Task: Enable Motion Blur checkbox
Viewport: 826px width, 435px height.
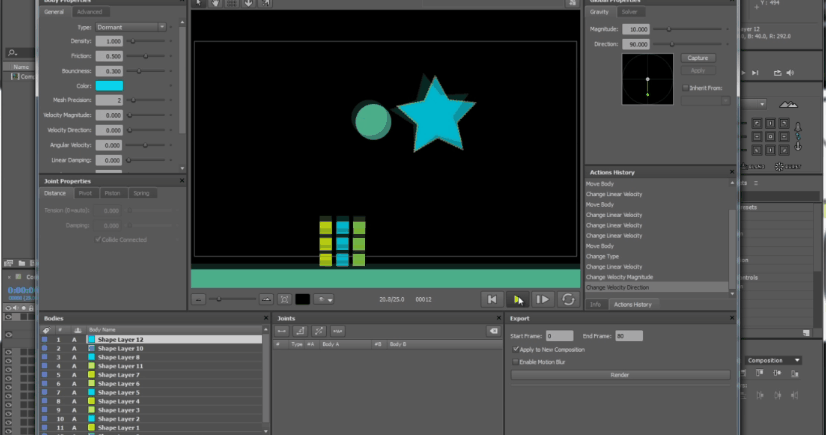Action: 516,362
